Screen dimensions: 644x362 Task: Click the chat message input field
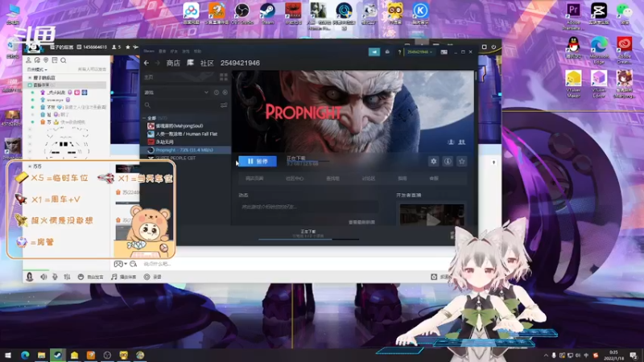pos(287,264)
